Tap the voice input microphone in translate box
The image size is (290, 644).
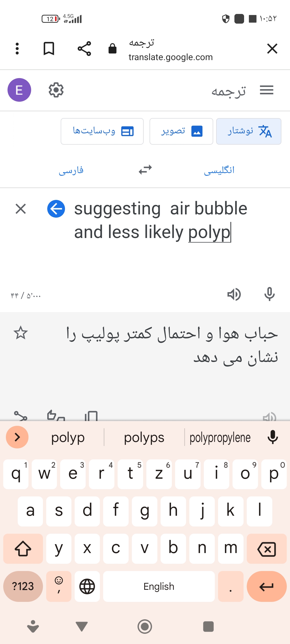pos(269,294)
